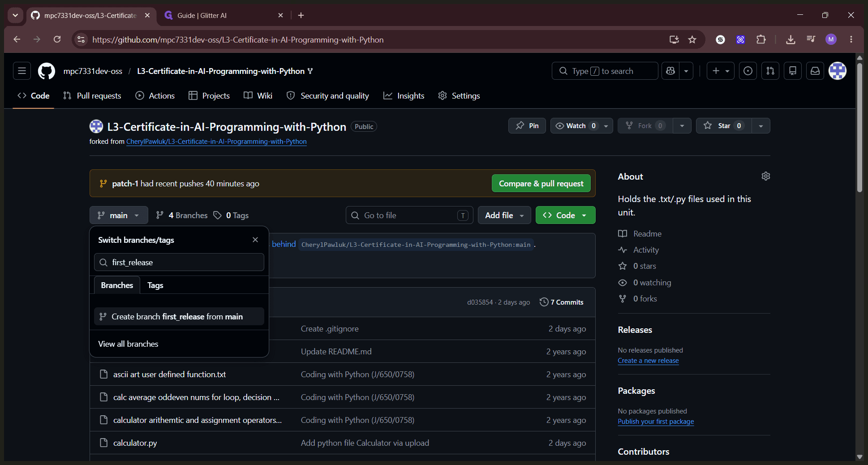Viewport: 868px width, 465px height.
Task: Bookmark this page with the star icon
Action: point(692,39)
